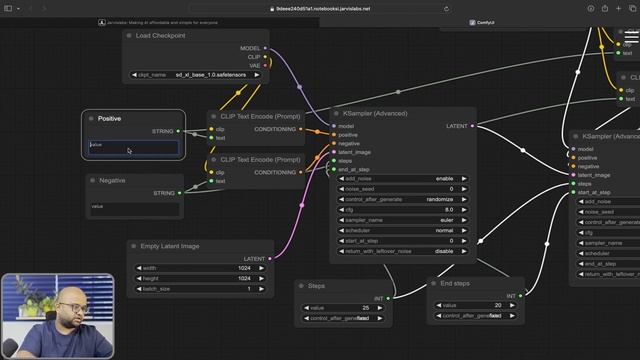Screen dimensions: 640x360
Task: Increase Steps value with right arrow
Action: coord(380,308)
